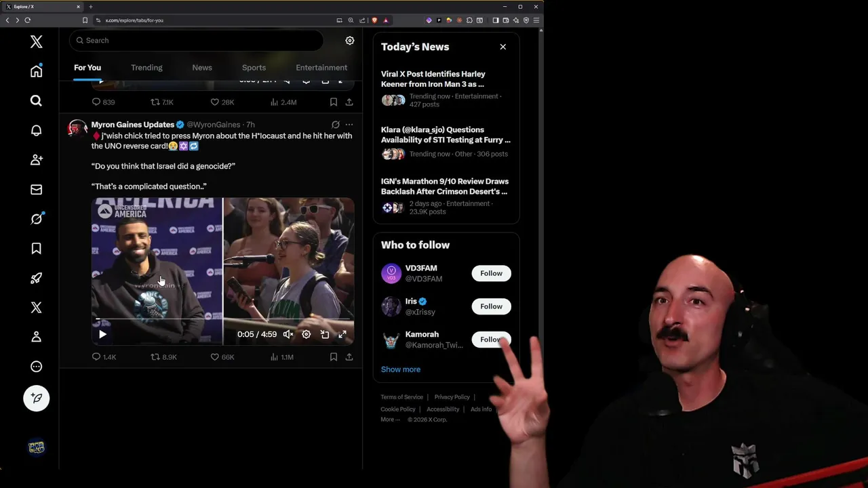Follow Iris @xIrissy

pyautogui.click(x=492, y=306)
